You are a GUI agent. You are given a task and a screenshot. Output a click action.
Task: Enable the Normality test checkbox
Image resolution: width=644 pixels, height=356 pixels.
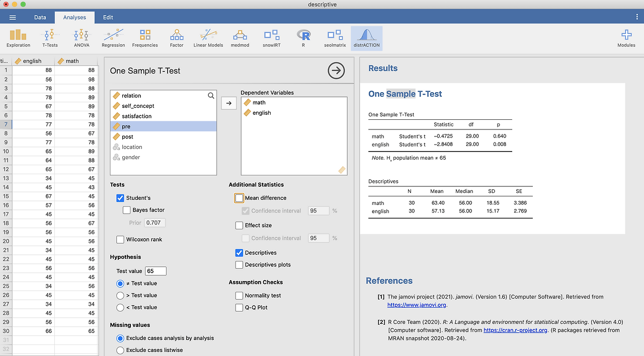[x=239, y=296]
